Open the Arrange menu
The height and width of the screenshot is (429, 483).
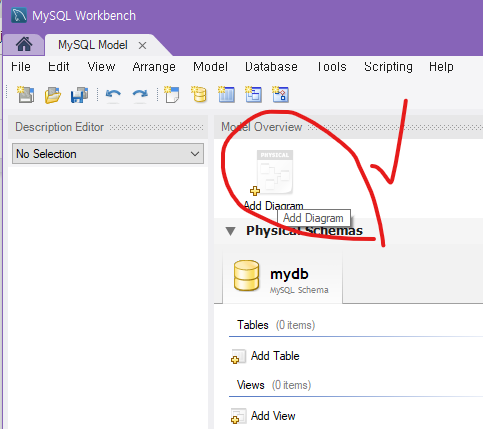(154, 67)
